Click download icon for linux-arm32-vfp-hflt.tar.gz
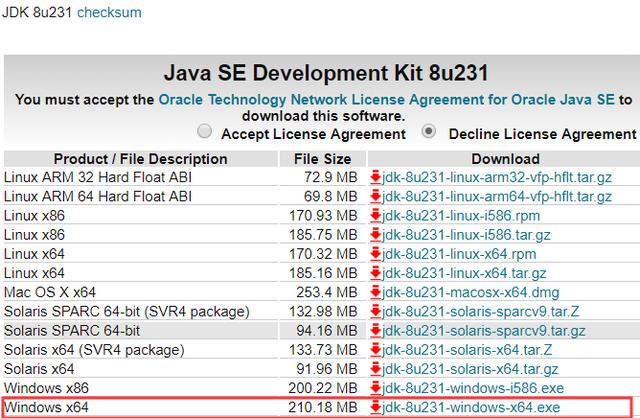The height and width of the screenshot is (418, 640). click(x=375, y=178)
